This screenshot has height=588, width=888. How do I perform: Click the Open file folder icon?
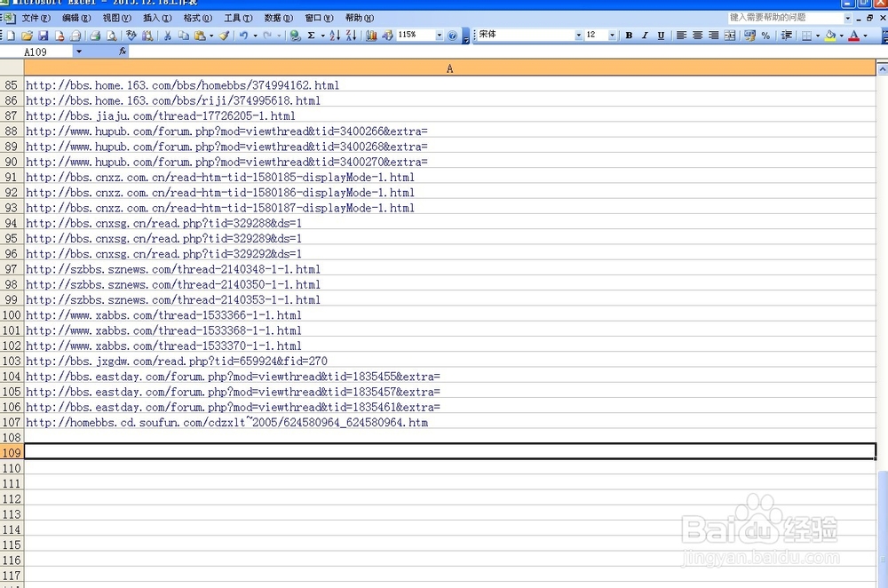click(x=27, y=36)
